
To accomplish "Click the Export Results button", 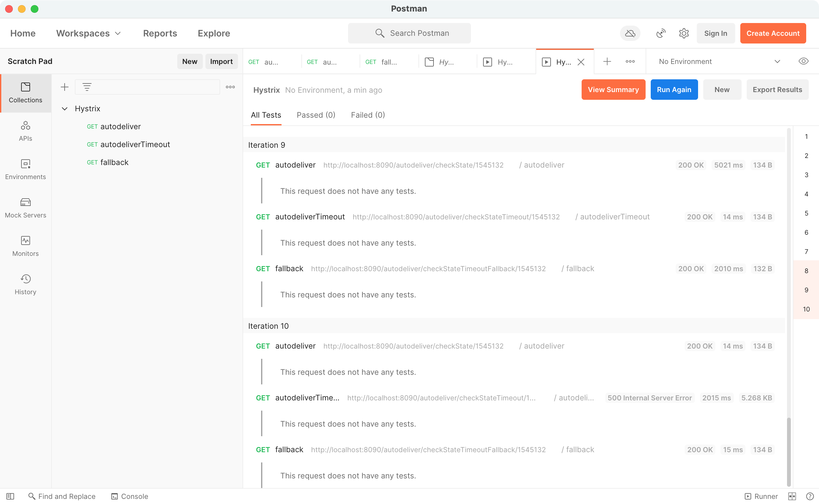I will click(x=777, y=90).
